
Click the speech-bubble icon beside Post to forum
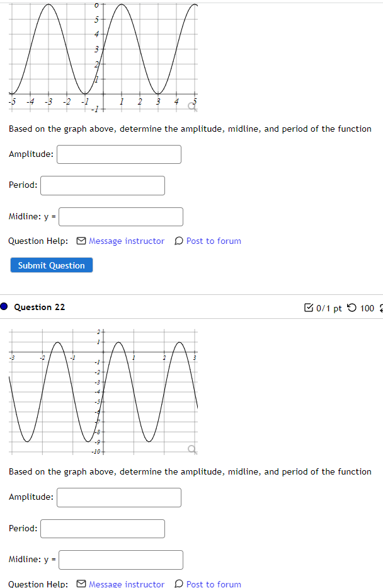pos(179,241)
